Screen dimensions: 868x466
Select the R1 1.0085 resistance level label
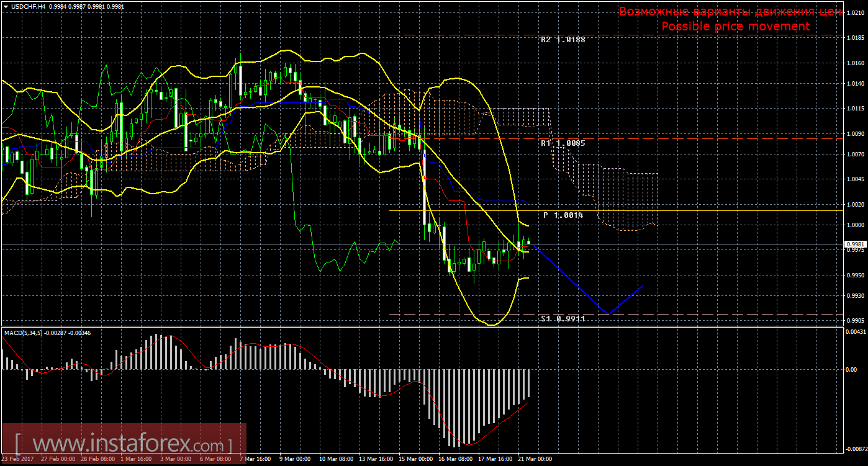pos(563,143)
